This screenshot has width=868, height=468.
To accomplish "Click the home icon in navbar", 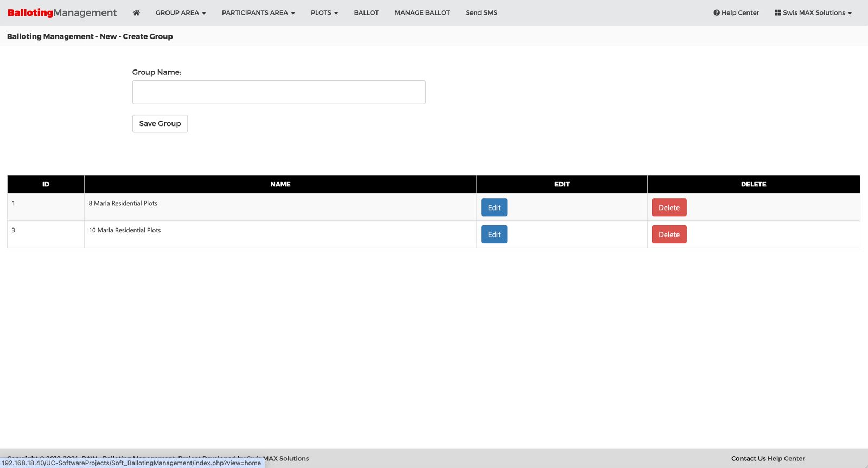I will [136, 12].
